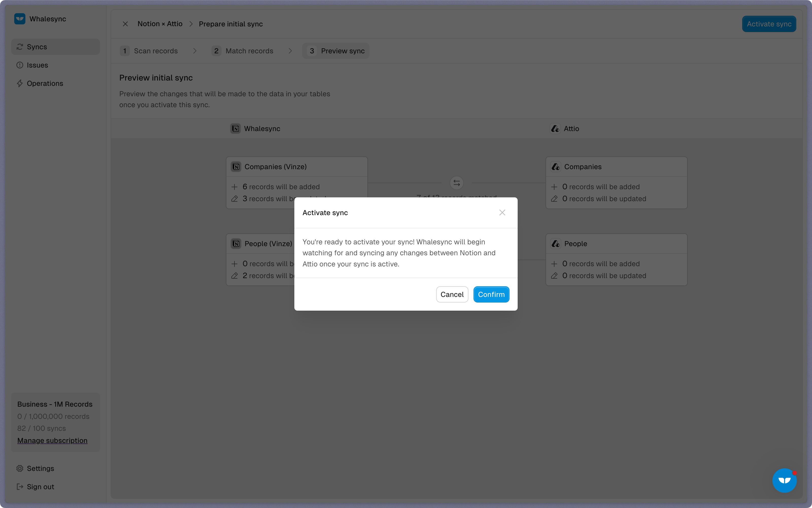Click the Manage subscription link
Viewport: 812px width, 508px height.
click(x=52, y=440)
